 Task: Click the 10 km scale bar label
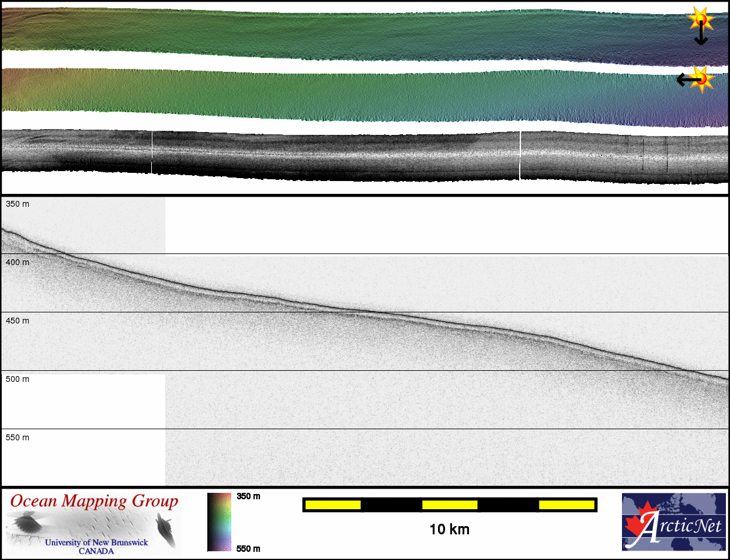pos(449,530)
